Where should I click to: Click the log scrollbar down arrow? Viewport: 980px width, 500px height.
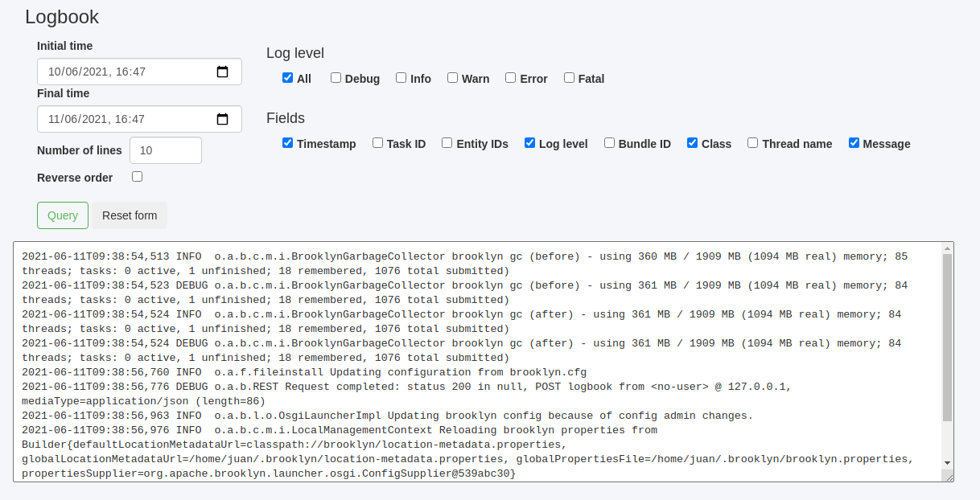(947, 463)
